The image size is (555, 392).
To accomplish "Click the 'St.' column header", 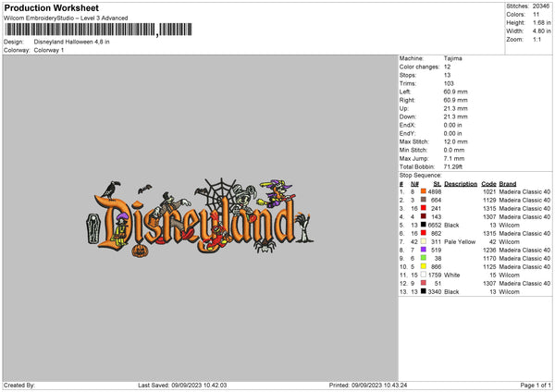I will pos(438,184).
